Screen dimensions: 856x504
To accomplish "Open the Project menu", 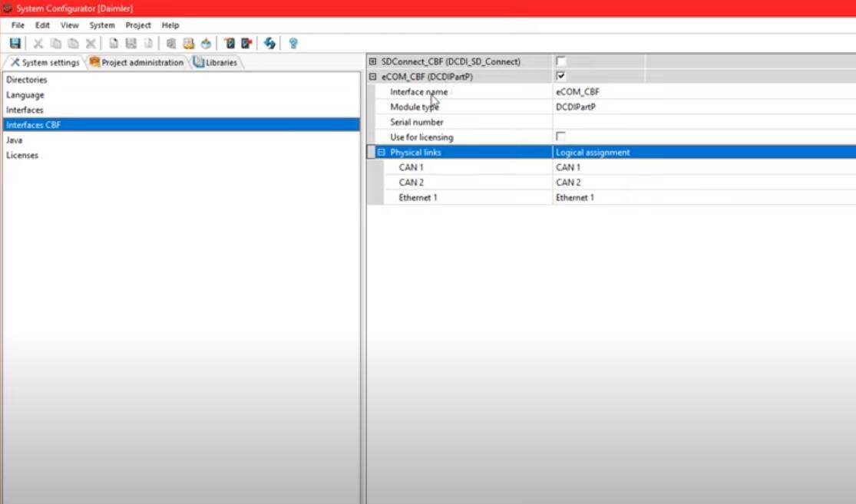I will pyautogui.click(x=138, y=25).
